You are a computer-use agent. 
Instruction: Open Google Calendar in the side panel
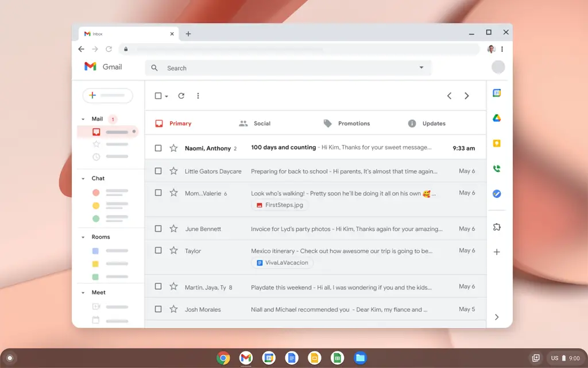496,93
